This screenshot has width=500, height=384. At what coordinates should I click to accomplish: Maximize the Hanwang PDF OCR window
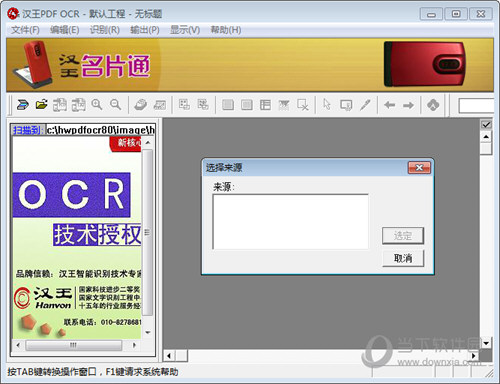pyautogui.click(x=456, y=14)
